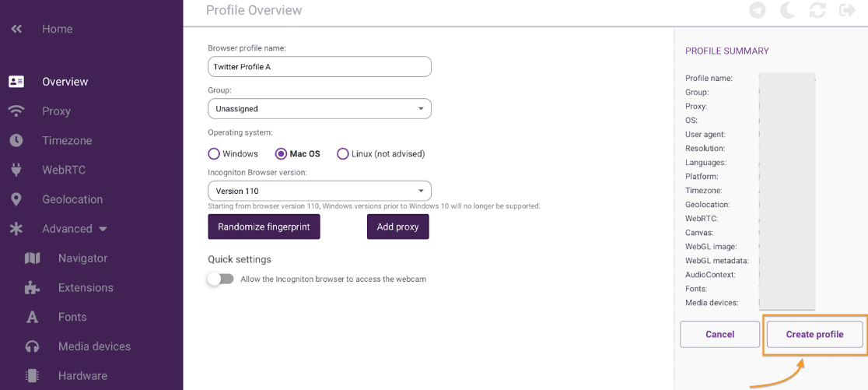Click the Browser profile name input field

tap(320, 66)
